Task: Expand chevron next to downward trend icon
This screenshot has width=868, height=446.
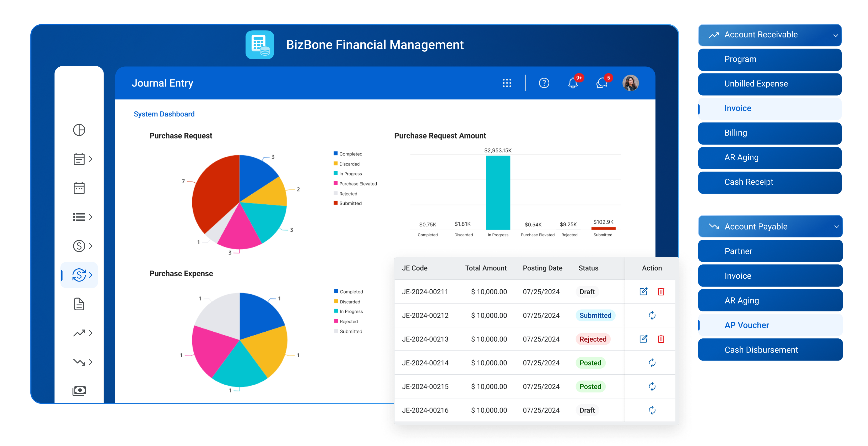Action: click(91, 362)
